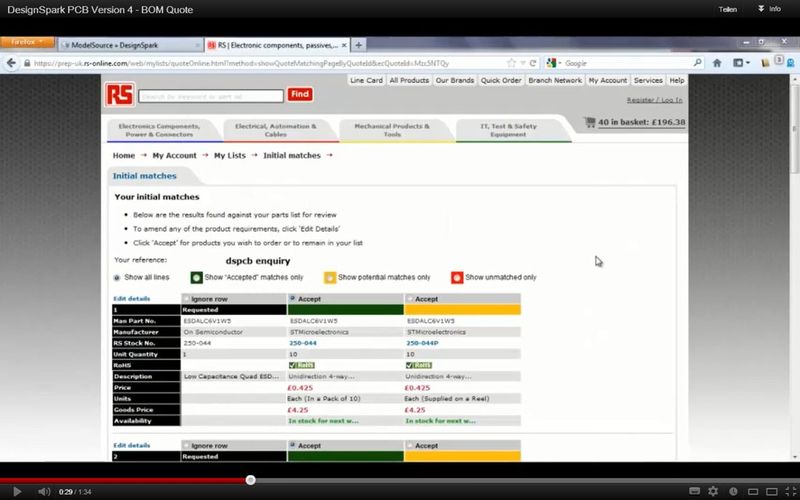Switch to ModelSource DesignSpark tab
Viewport: 800px width, 500px height.
coord(130,45)
